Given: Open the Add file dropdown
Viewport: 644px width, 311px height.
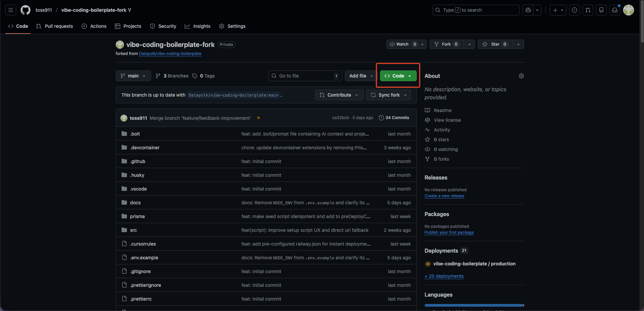Looking at the screenshot, I should (361, 76).
